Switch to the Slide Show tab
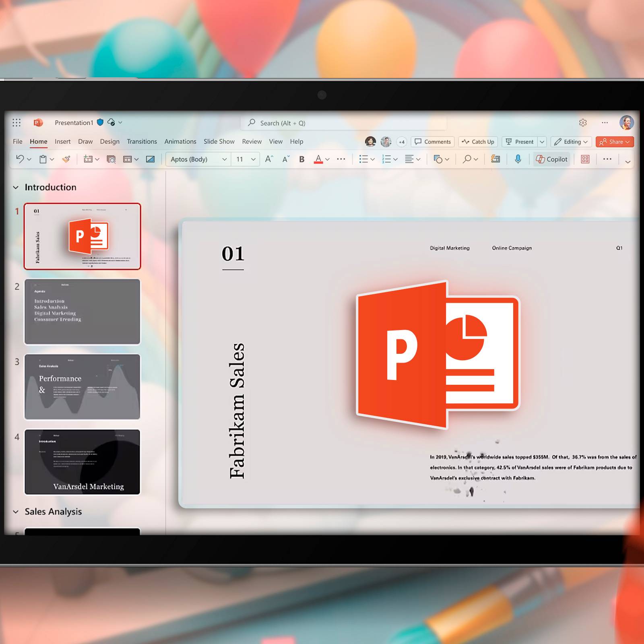The image size is (644, 644). [x=219, y=142]
